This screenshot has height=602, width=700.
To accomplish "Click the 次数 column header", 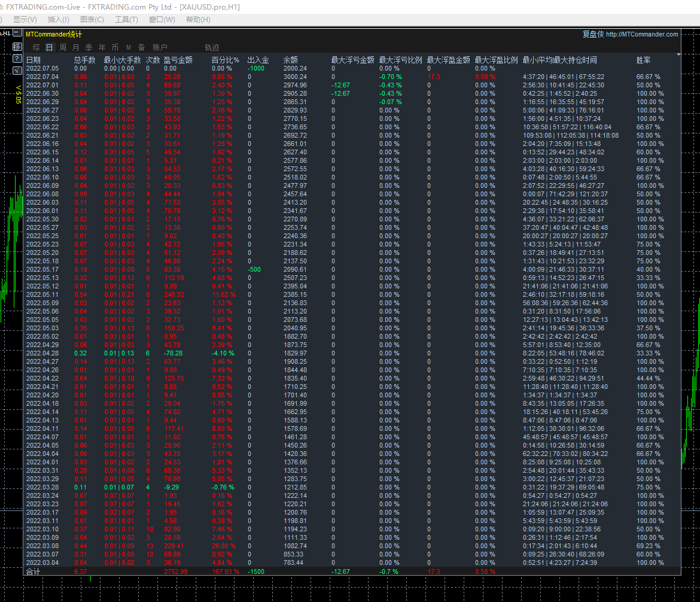I will click(x=153, y=60).
